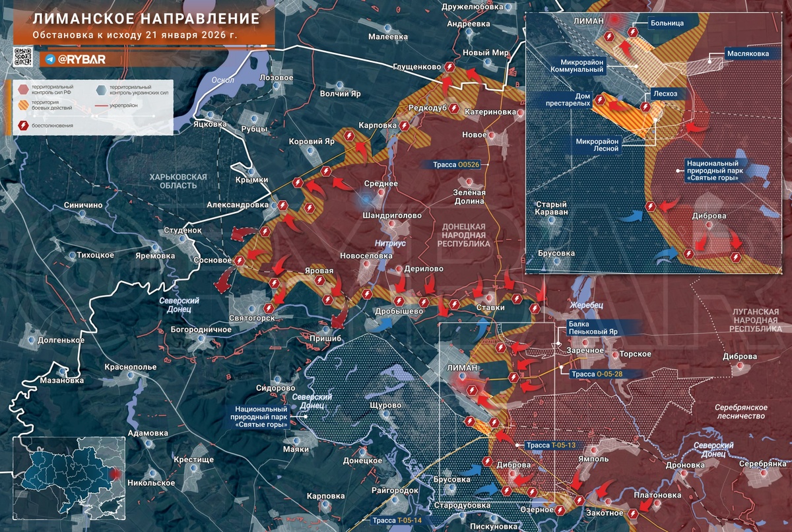Click the clash icon beside Сосновое
The image size is (792, 532).
coord(240,261)
